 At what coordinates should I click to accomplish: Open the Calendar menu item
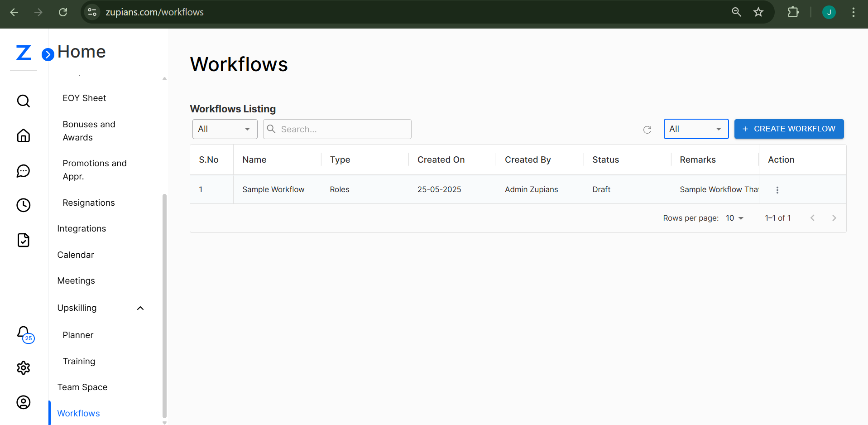(x=76, y=255)
